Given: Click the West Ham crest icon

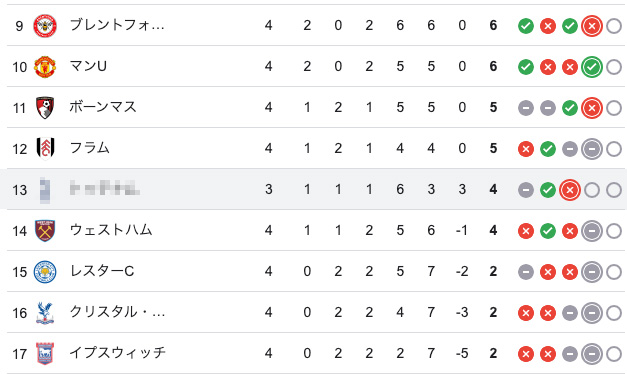Looking at the screenshot, I should click(x=45, y=230).
